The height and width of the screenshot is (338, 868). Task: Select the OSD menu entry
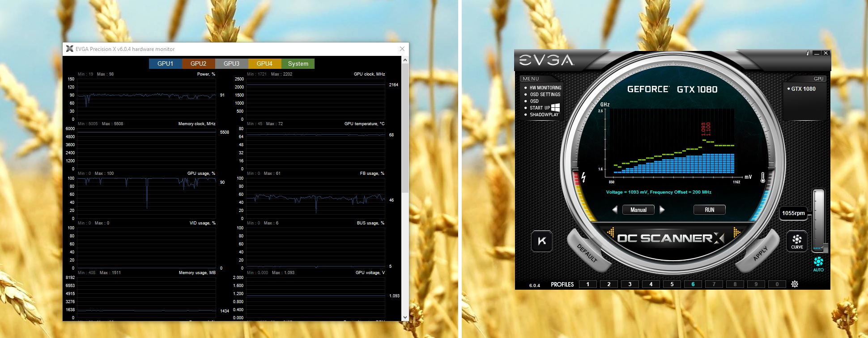(x=534, y=101)
